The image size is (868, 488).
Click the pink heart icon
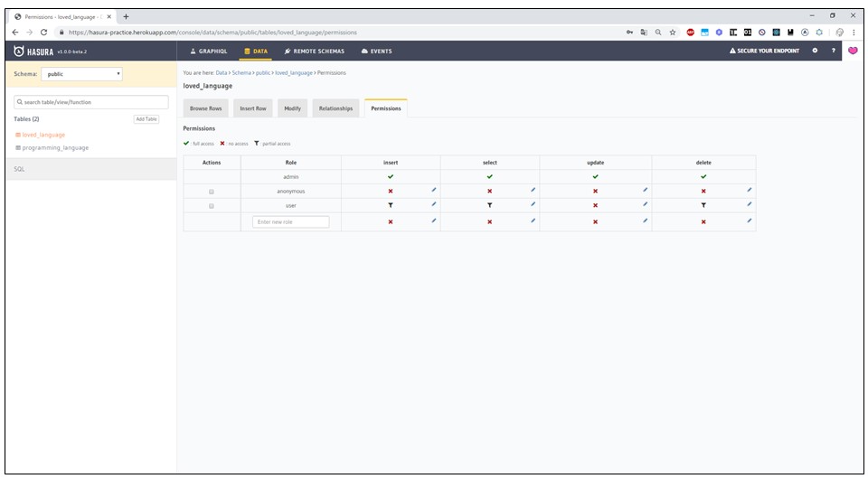[853, 51]
